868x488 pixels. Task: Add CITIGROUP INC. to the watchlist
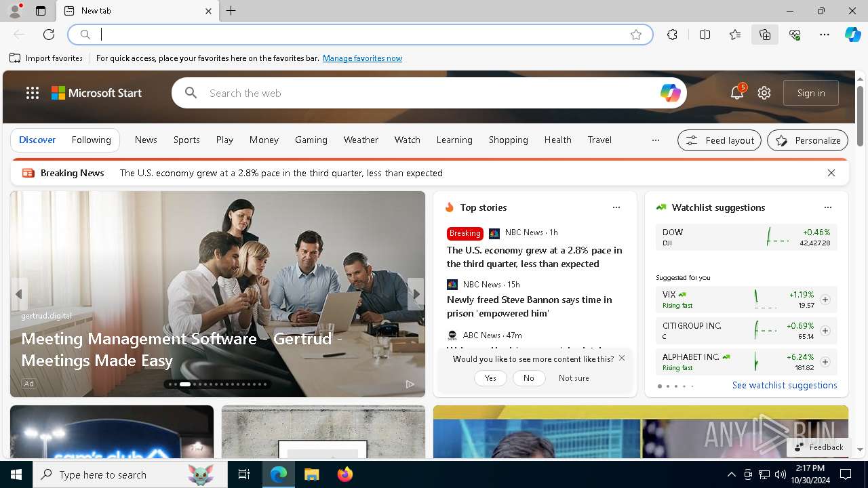[825, 331]
